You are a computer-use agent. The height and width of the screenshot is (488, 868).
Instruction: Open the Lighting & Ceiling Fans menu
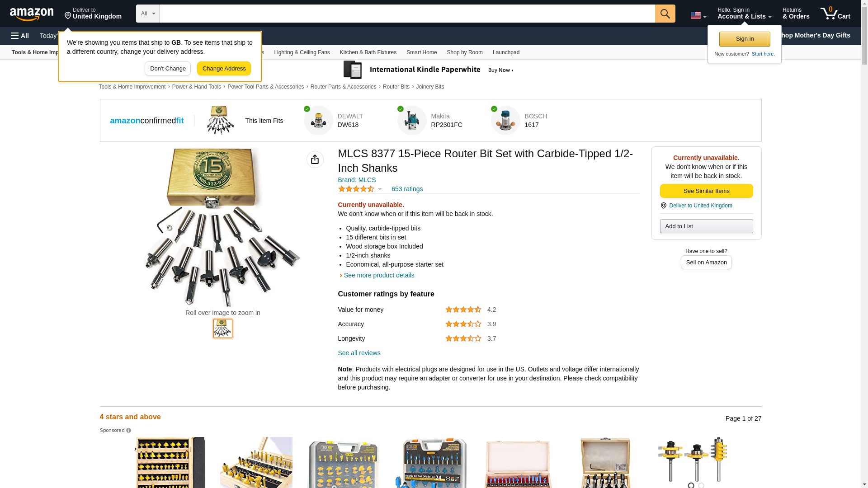[302, 52]
